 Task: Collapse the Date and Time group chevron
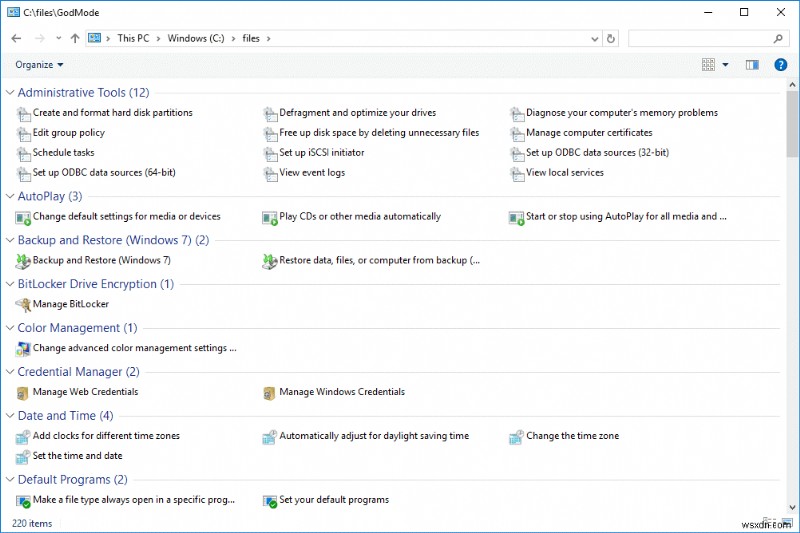click(10, 415)
